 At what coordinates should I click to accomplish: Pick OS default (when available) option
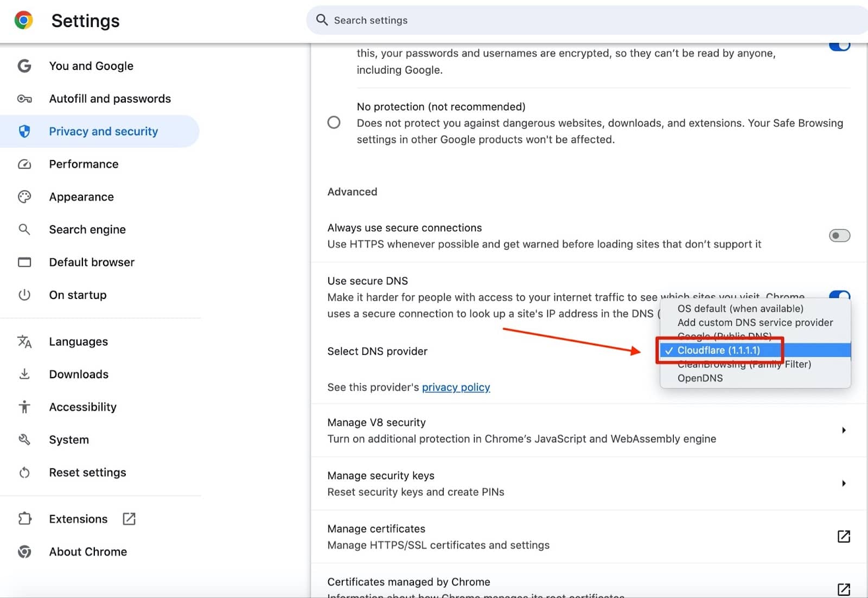click(x=740, y=309)
